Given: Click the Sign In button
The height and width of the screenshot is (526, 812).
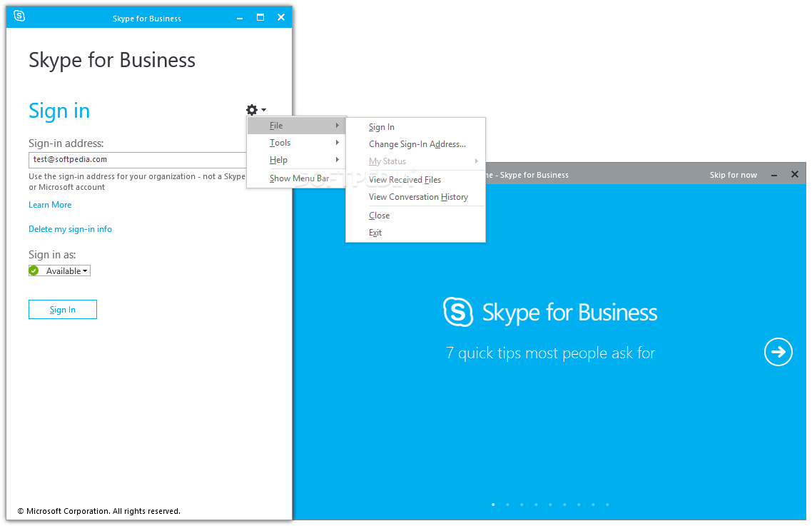Looking at the screenshot, I should tap(63, 309).
